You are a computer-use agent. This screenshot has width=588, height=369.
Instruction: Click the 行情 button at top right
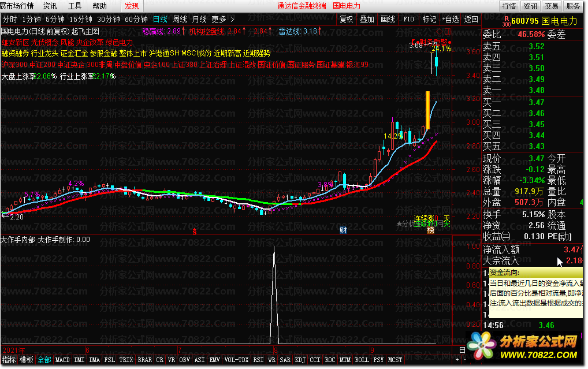[509, 6]
